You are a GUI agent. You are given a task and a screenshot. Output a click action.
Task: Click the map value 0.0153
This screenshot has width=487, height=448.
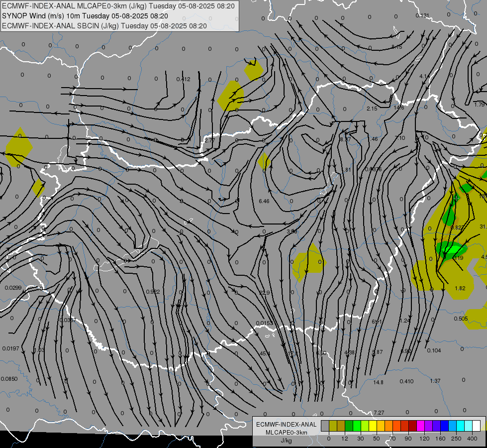click(265, 323)
